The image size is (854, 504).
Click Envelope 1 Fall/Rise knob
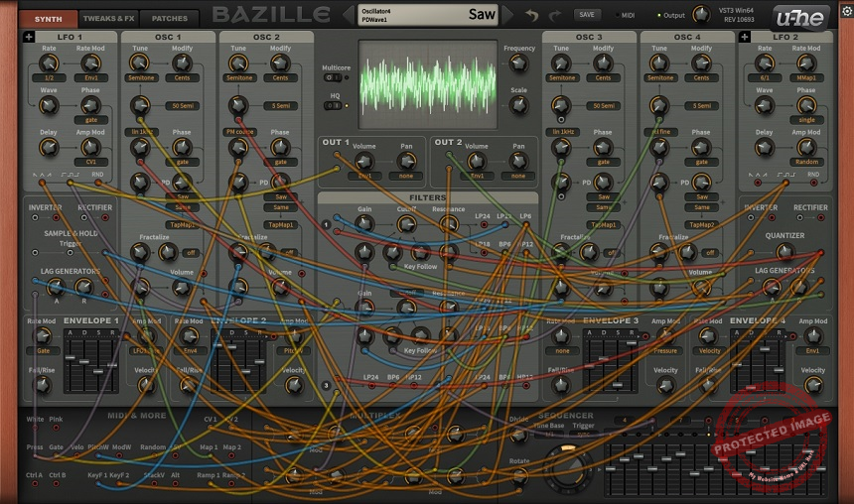coord(43,385)
